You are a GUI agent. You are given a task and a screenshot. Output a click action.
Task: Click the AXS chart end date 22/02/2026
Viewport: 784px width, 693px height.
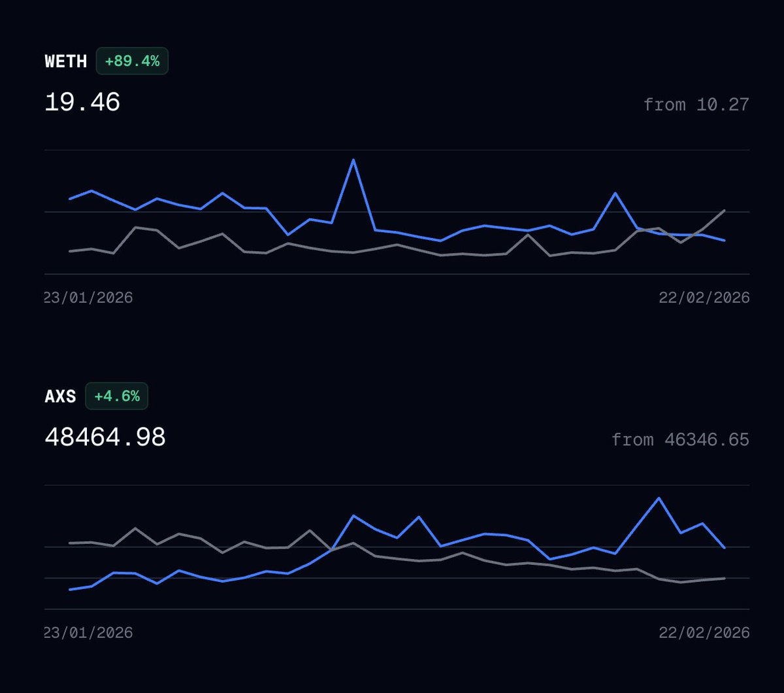click(704, 633)
